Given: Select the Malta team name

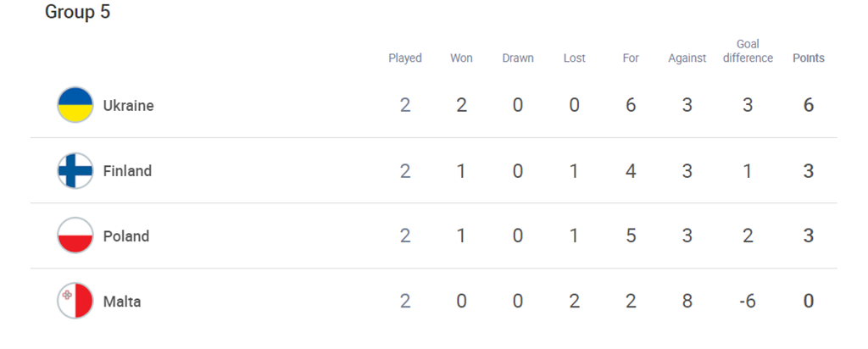Looking at the screenshot, I should click(x=122, y=302).
